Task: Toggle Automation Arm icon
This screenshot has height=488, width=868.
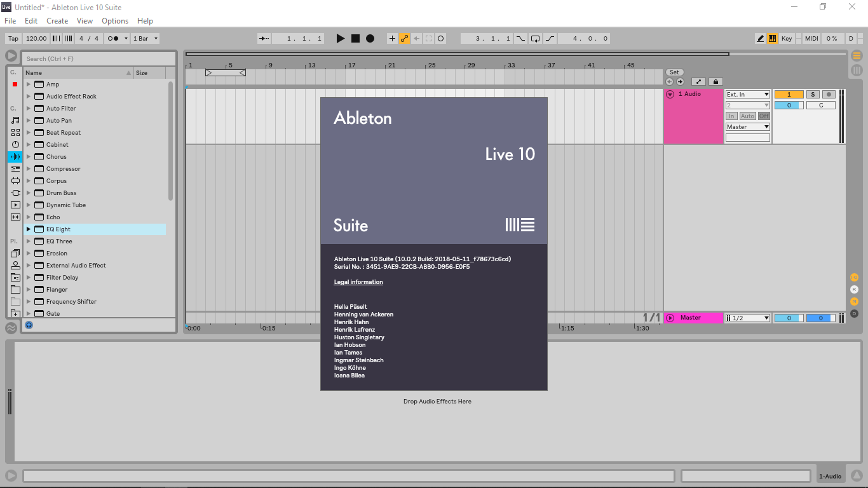Action: click(404, 39)
